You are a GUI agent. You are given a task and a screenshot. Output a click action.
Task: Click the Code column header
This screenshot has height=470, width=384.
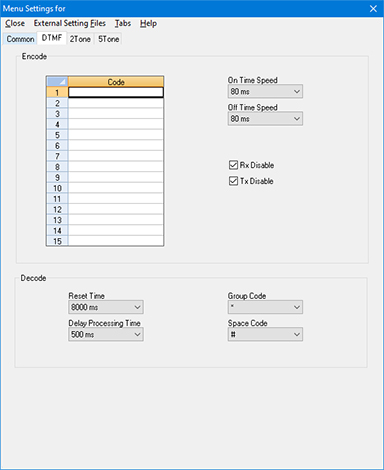tap(116, 82)
